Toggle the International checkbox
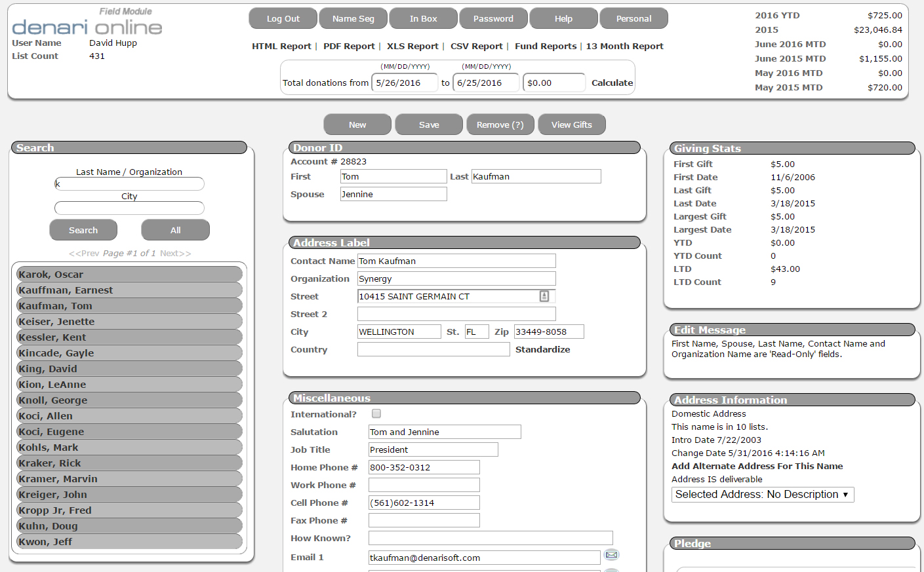 [x=376, y=413]
